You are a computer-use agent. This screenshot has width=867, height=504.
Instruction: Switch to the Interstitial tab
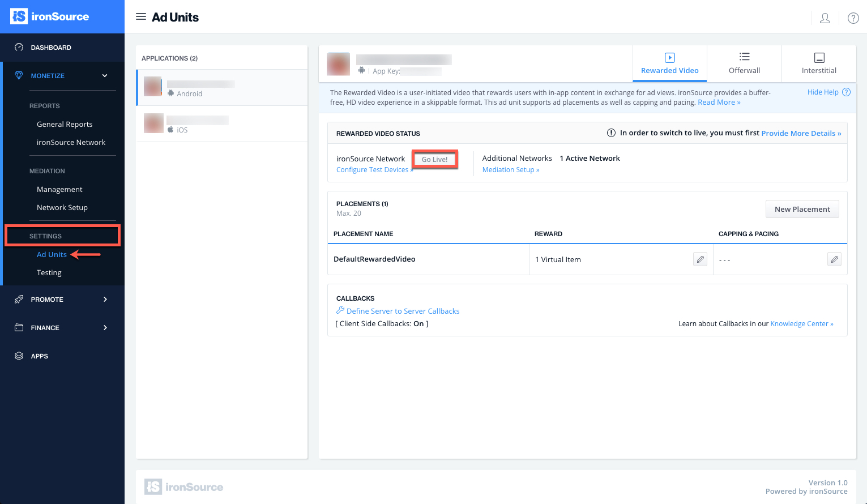819,63
